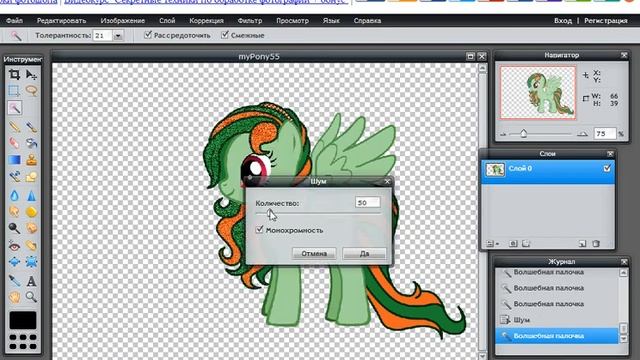640x360 pixels.
Task: Add a layer mask in Слои panel
Action: [513, 244]
